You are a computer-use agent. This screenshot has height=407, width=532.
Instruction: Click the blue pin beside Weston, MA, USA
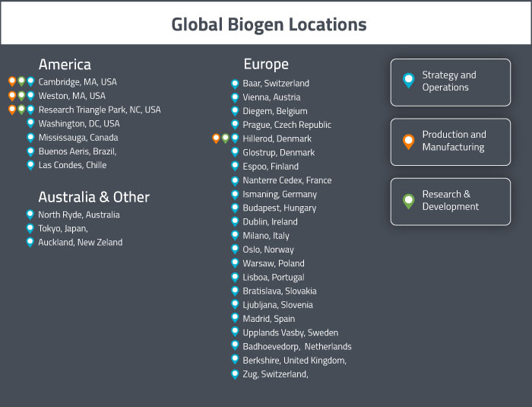(30, 96)
